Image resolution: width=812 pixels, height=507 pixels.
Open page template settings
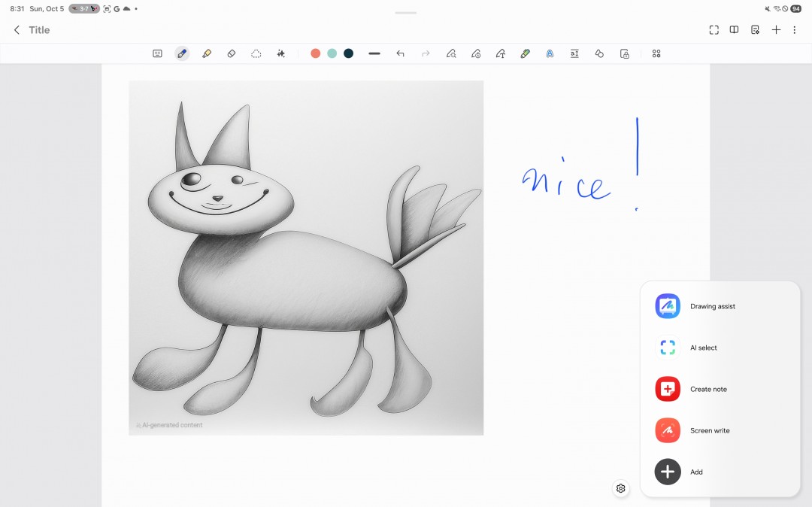tap(755, 30)
